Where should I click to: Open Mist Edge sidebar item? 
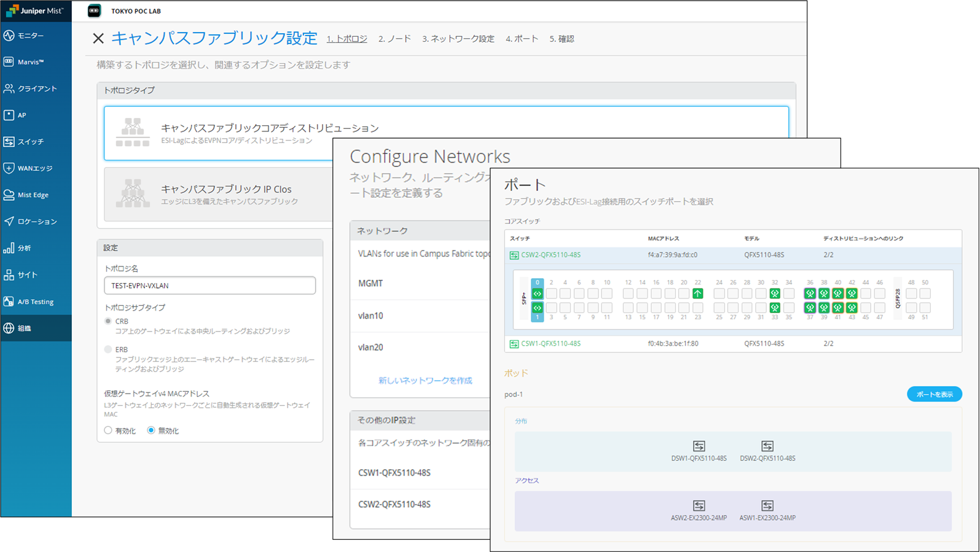(x=33, y=195)
